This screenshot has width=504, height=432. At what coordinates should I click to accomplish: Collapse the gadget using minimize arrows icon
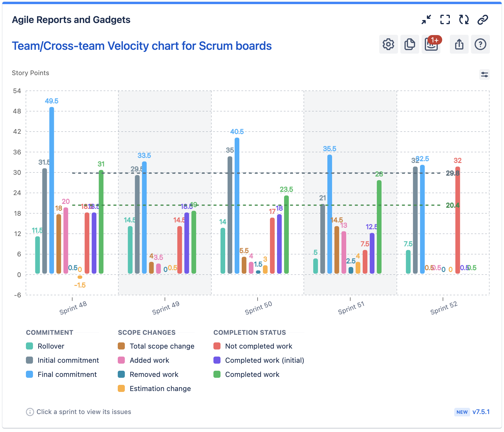426,19
